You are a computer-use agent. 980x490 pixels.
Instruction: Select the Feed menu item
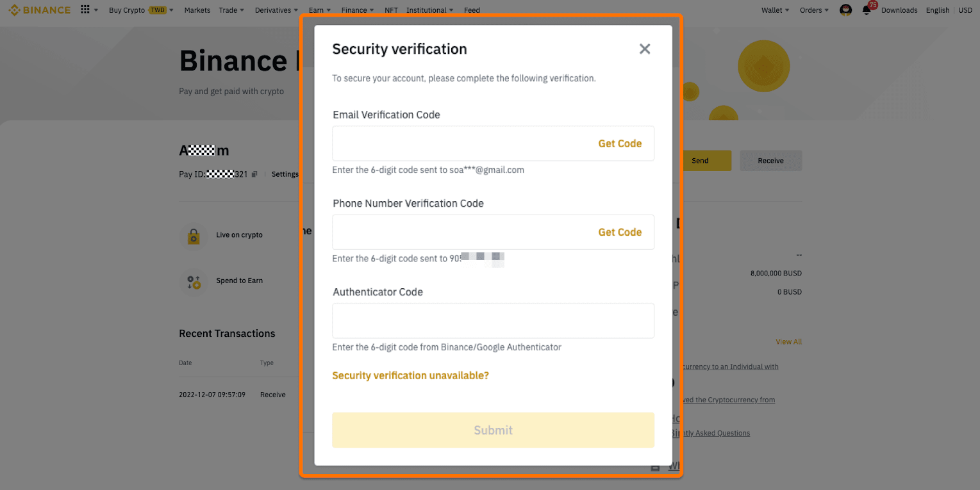[x=472, y=10]
